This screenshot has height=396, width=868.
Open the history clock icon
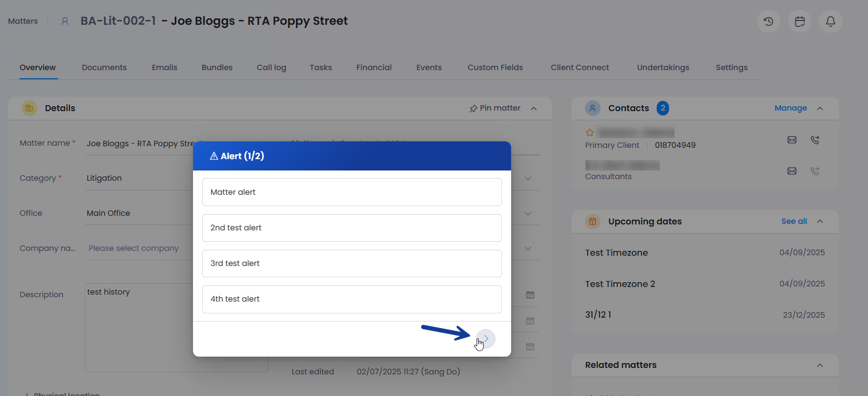[x=768, y=22]
